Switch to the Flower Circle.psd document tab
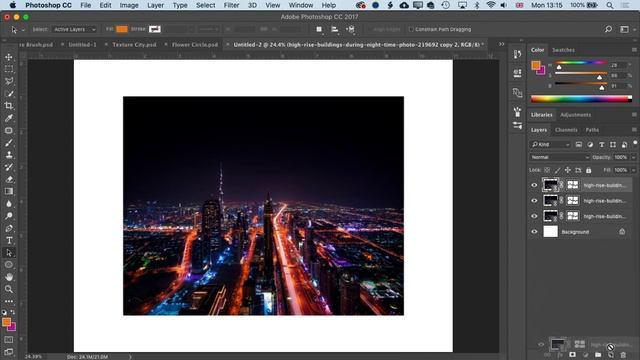 195,44
